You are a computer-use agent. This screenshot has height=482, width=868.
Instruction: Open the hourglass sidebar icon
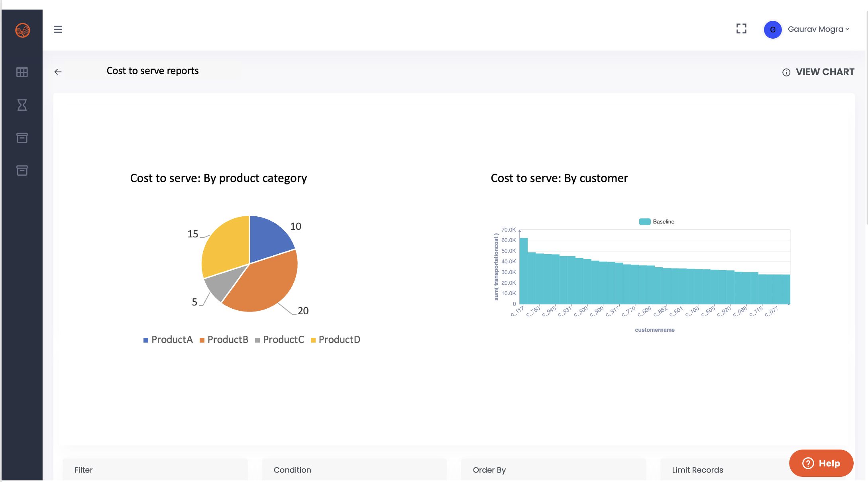click(x=22, y=105)
